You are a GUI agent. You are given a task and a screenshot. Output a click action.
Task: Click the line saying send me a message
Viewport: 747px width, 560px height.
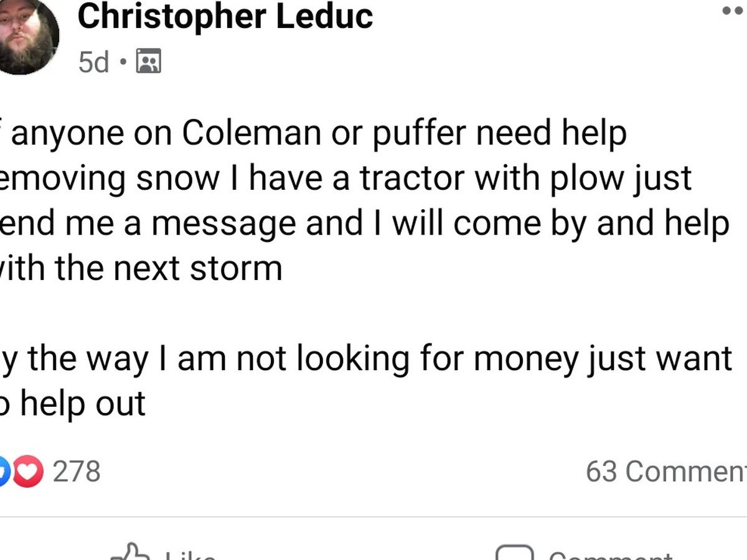click(364, 223)
